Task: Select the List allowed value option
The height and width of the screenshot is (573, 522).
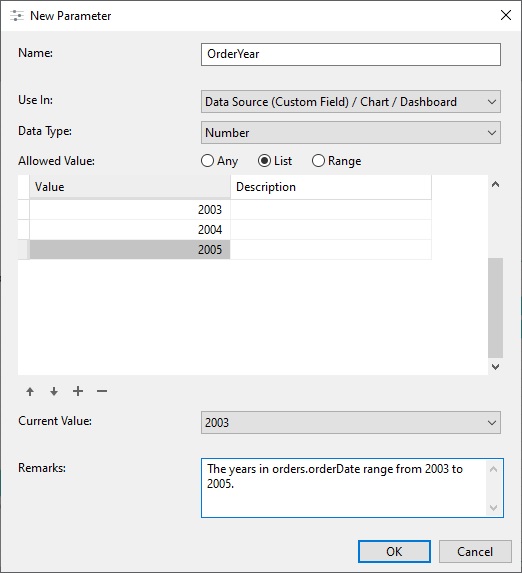Action: click(275, 161)
